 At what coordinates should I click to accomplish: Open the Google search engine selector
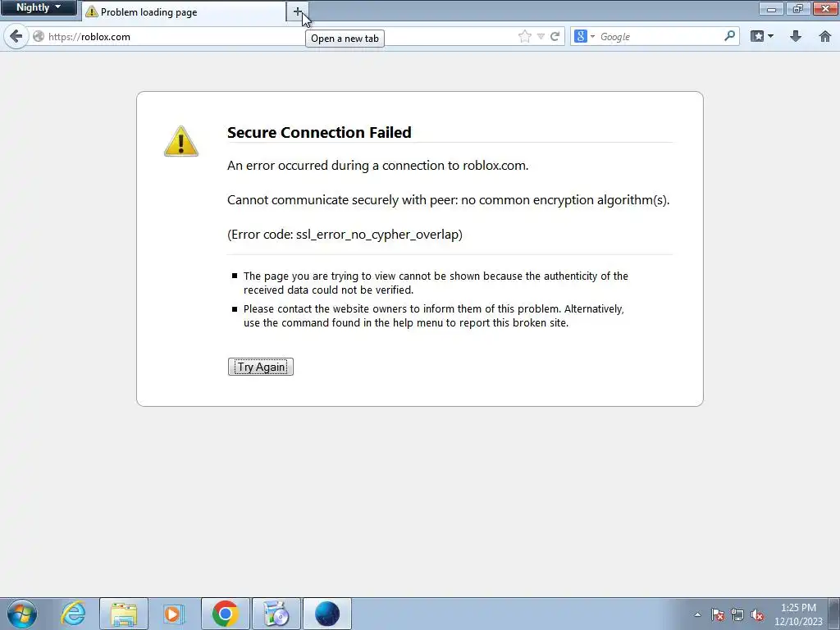click(x=584, y=36)
